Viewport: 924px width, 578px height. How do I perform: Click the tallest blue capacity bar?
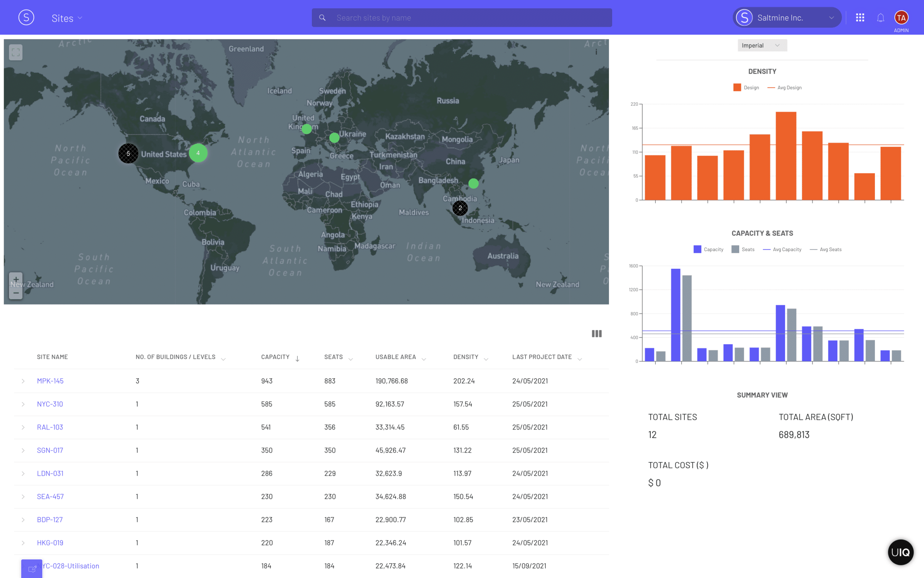pyautogui.click(x=675, y=315)
